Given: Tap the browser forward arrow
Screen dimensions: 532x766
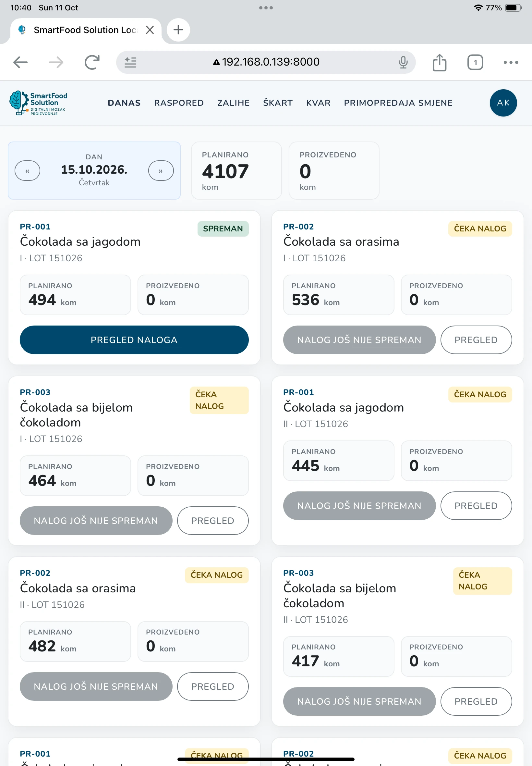Looking at the screenshot, I should click(x=56, y=62).
